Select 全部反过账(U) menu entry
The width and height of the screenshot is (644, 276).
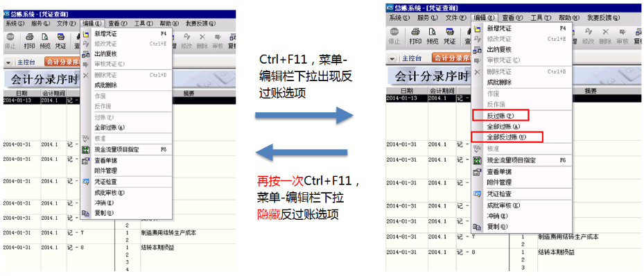507,137
